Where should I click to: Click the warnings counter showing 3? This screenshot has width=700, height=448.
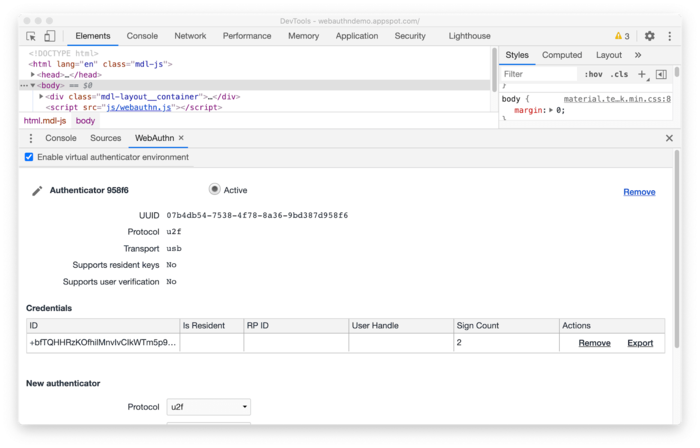(622, 36)
